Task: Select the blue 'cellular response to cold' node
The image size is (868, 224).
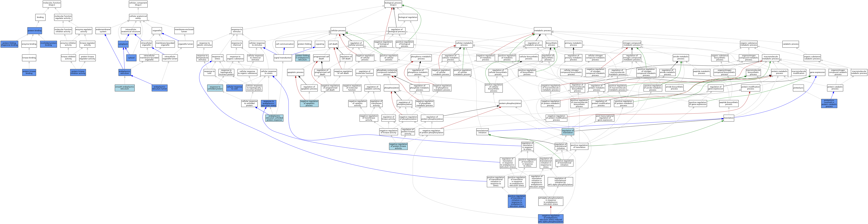Action: pos(235,88)
